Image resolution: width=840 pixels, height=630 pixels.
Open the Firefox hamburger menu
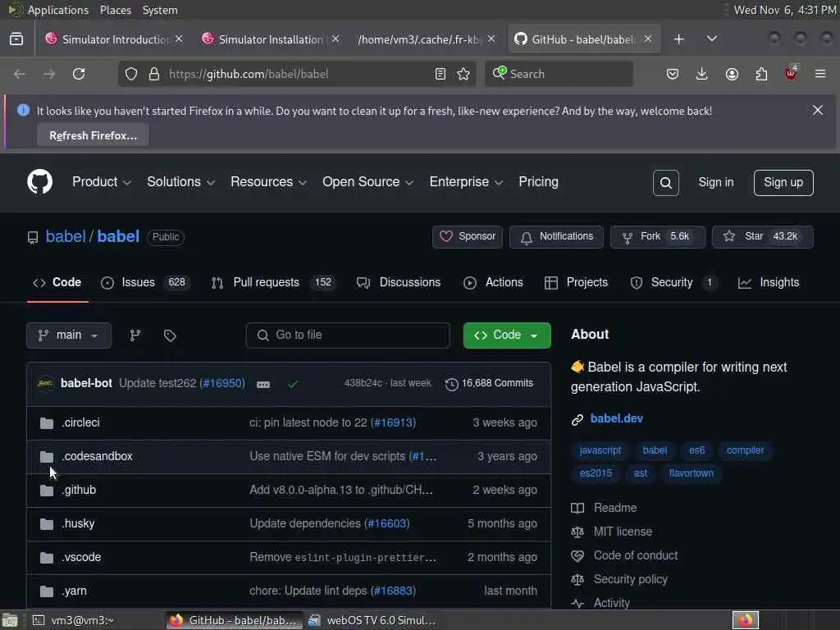[820, 74]
